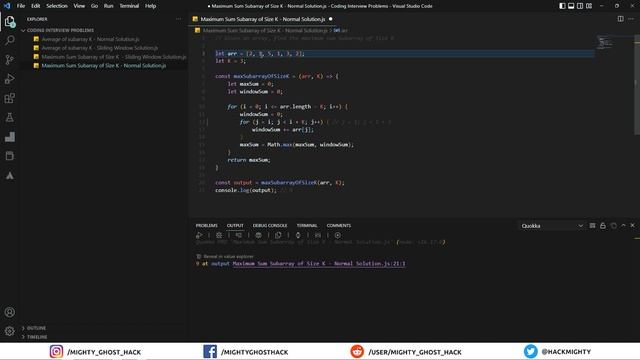Click the editor vertical scrollbar
Screen dimensions: 640x360
click(x=637, y=85)
